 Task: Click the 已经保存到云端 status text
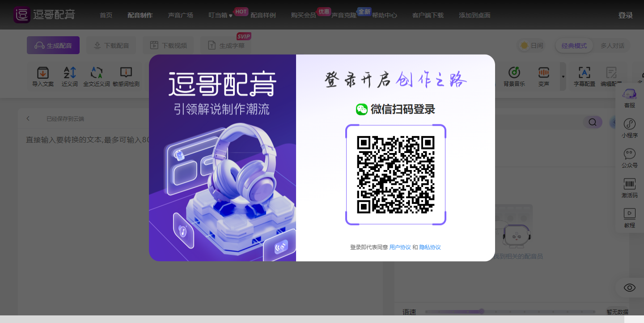[x=65, y=119]
